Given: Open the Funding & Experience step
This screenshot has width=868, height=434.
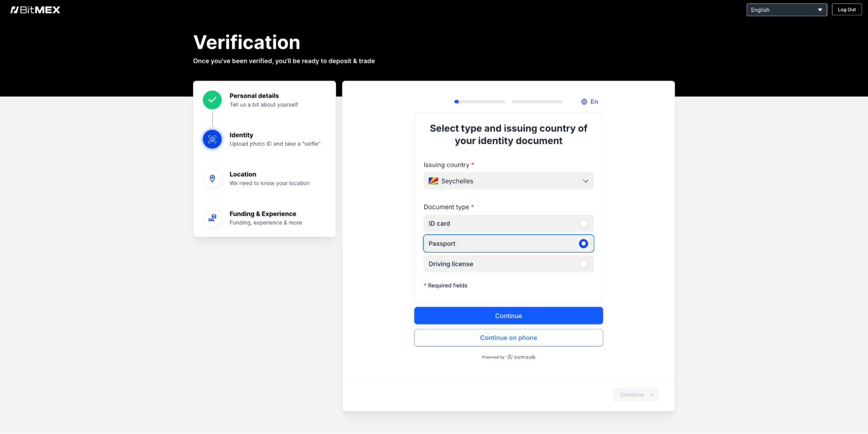Looking at the screenshot, I should (263, 214).
